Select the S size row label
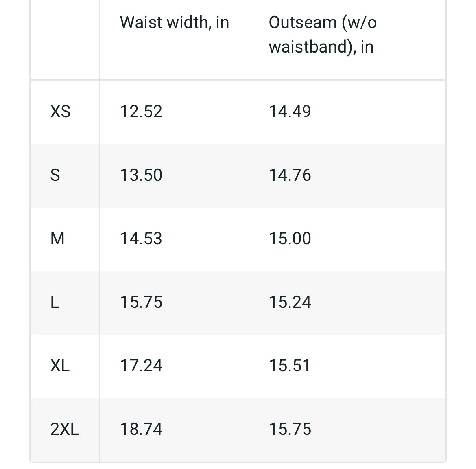 coord(55,175)
